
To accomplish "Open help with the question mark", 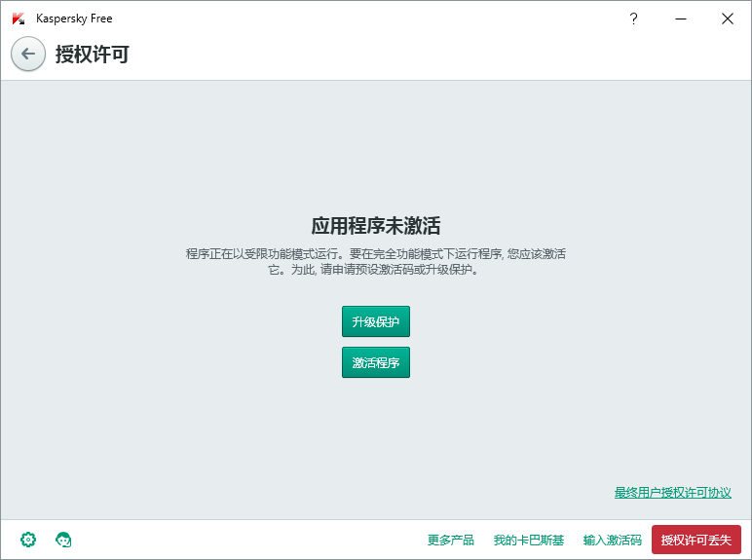I will tap(633, 19).
